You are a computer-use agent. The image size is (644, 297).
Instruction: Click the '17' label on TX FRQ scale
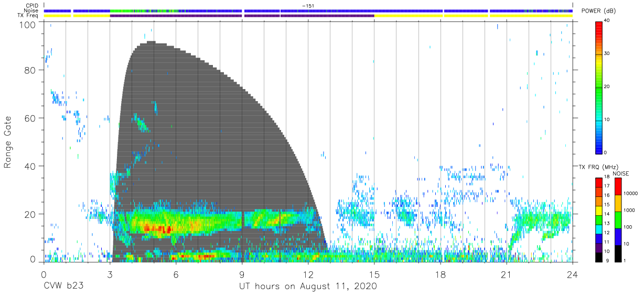tap(607, 186)
